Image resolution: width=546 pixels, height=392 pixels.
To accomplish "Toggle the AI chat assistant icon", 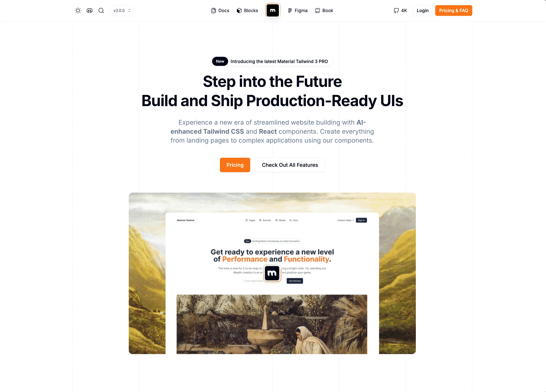I will point(89,10).
